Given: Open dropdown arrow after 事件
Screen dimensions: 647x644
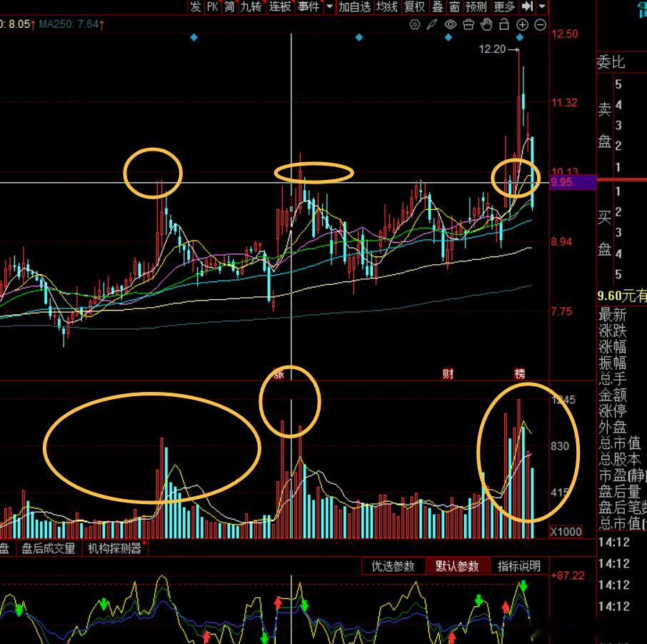Looking at the screenshot, I should [x=329, y=6].
